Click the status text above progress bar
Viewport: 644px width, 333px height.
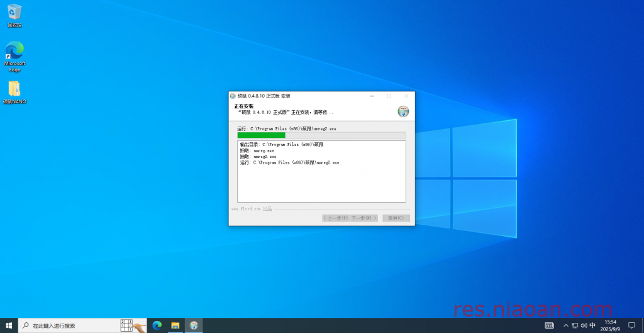pyautogui.click(x=287, y=128)
